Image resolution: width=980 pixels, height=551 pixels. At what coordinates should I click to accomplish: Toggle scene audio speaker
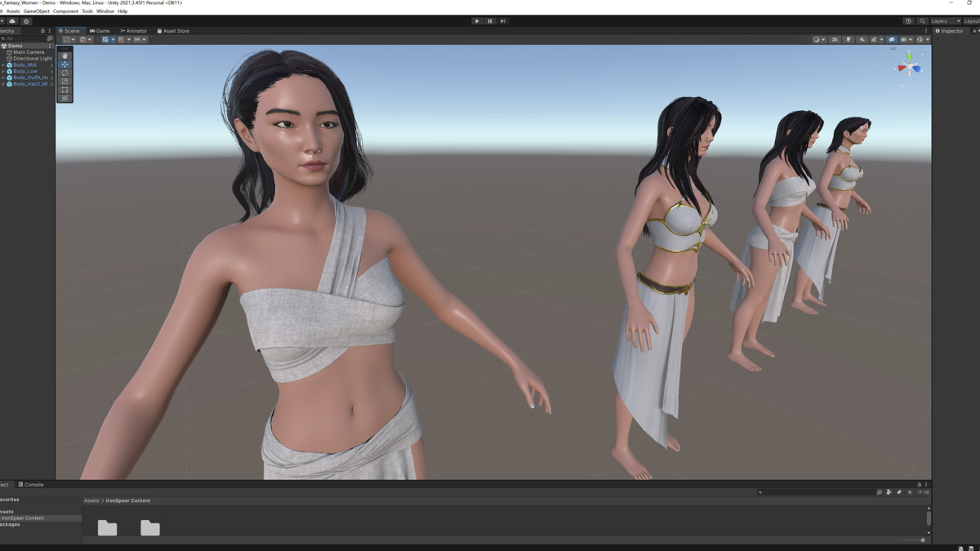tap(862, 39)
